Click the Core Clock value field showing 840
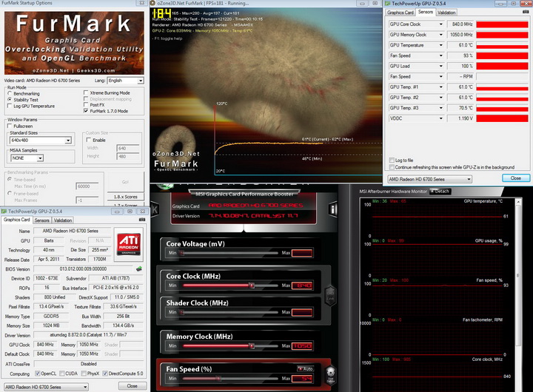The image size is (533, 392). pyautogui.click(x=302, y=285)
